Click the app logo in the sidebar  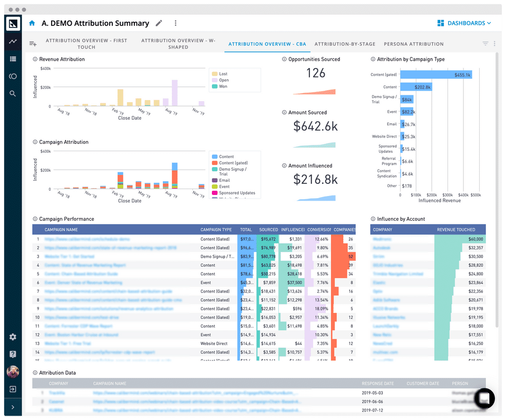(13, 24)
